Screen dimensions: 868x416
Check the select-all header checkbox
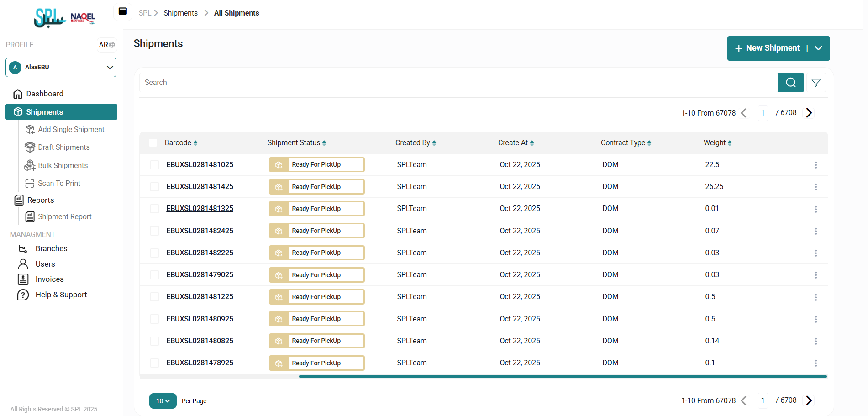[x=153, y=143]
